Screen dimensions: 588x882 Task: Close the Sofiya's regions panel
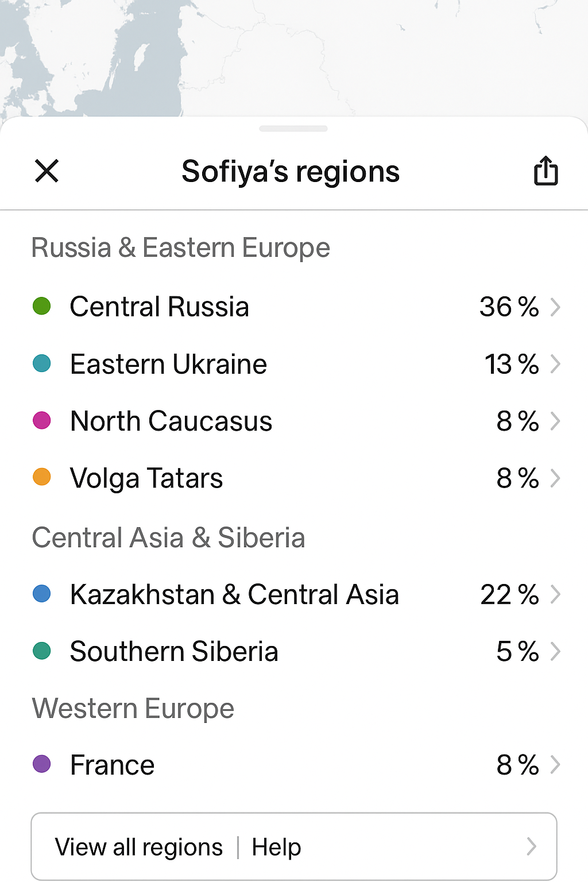(x=47, y=171)
